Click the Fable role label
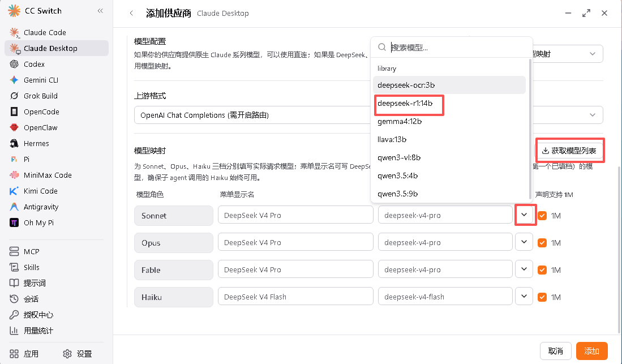622x364 pixels. point(173,270)
